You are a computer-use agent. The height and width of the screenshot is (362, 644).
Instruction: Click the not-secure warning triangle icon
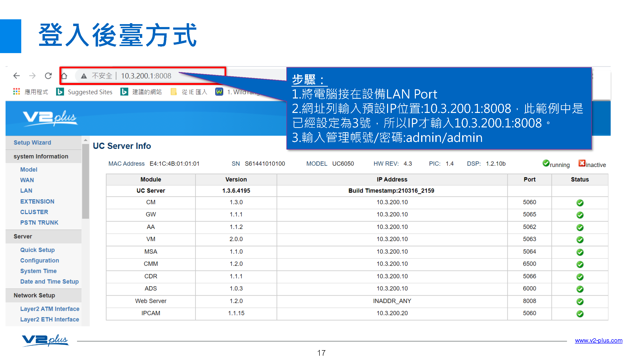84,76
